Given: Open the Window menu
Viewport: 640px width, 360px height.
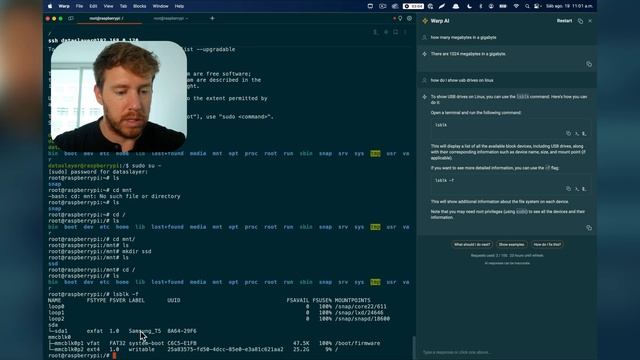Looking at the screenshot, I should (160, 6).
